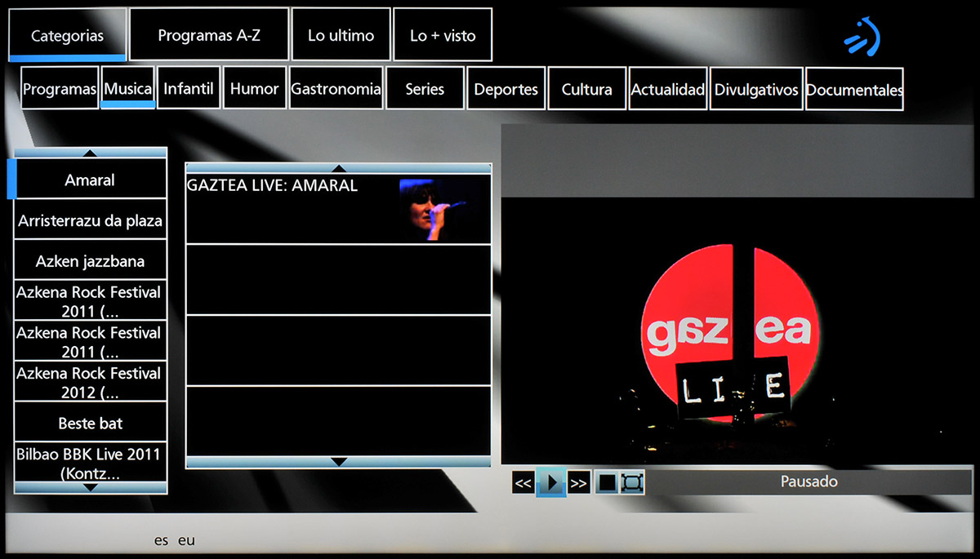Choose the Gastronomia category

336,89
